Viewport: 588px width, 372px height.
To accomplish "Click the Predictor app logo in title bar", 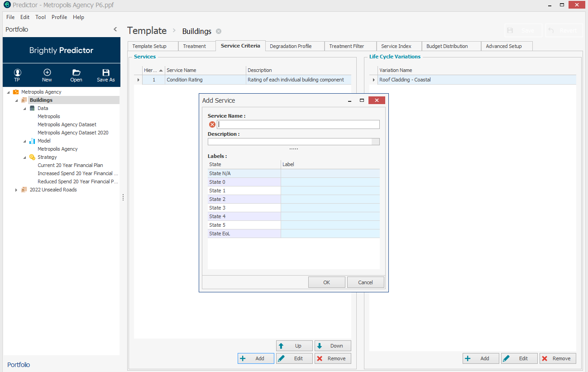I will (x=7, y=5).
